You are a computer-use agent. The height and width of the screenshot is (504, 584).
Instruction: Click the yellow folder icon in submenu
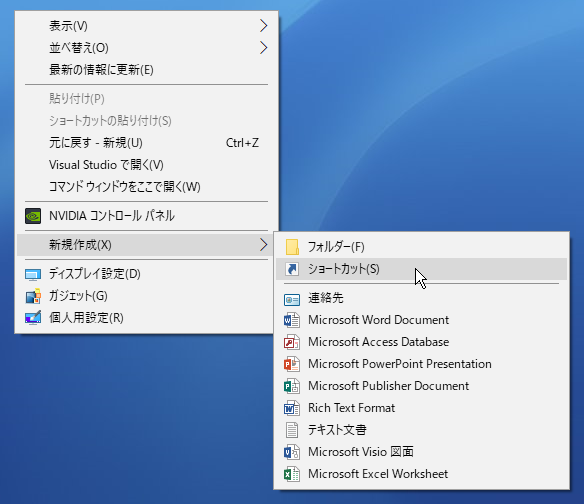(292, 247)
